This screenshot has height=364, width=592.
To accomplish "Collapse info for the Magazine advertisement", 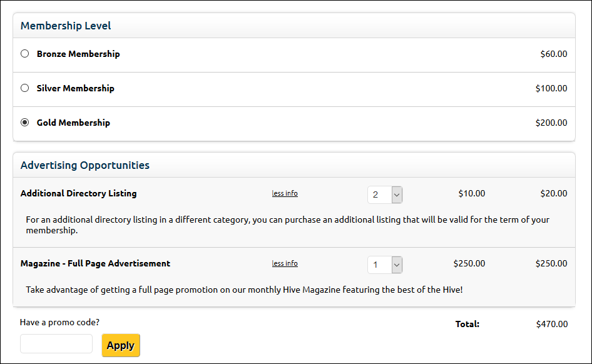I will [x=285, y=263].
